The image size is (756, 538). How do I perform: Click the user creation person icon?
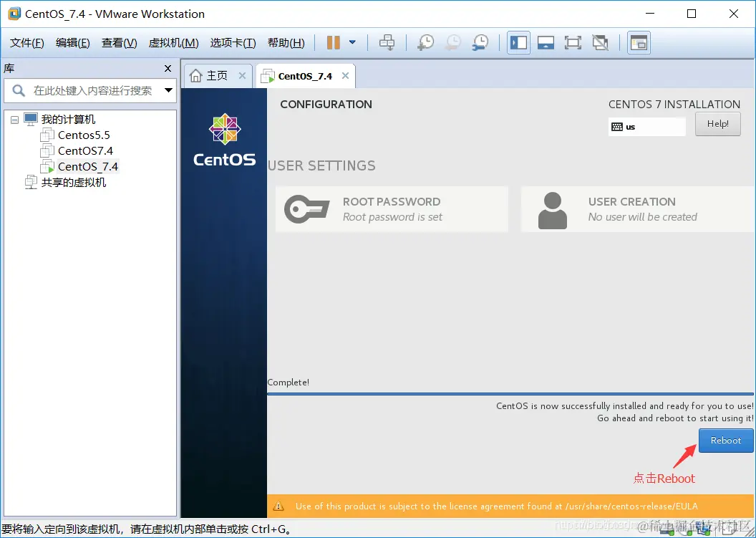[x=553, y=211]
